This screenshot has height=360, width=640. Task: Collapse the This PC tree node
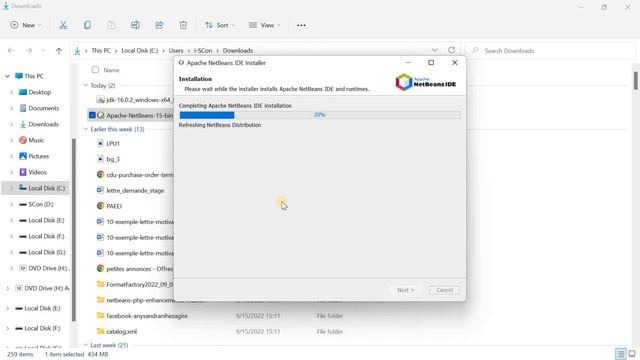coord(7,76)
